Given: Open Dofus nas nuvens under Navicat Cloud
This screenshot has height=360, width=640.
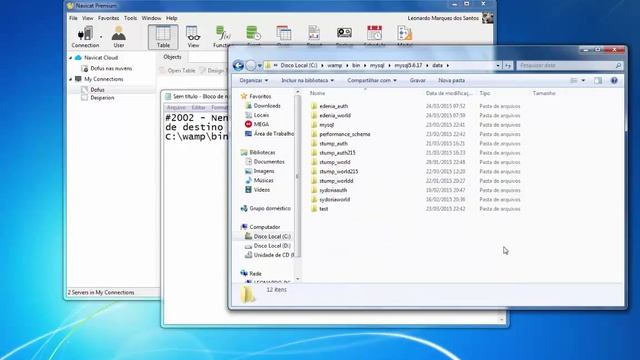Looking at the screenshot, I should [111, 69].
